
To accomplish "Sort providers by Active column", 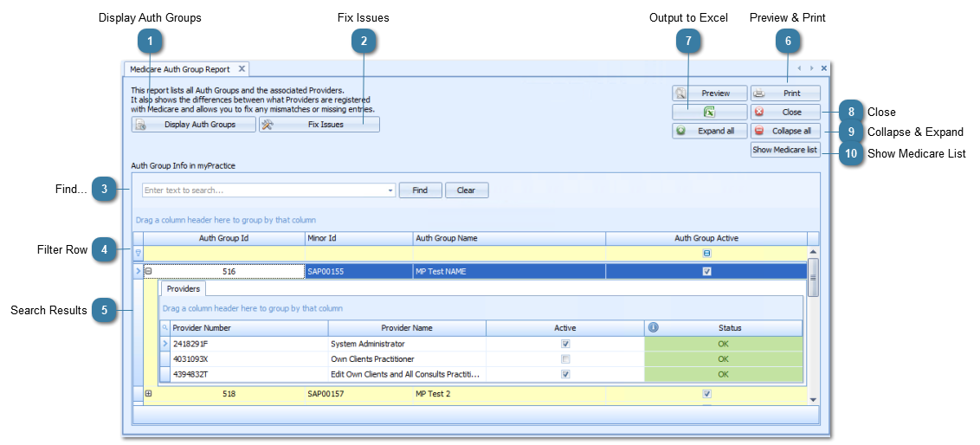I will (x=565, y=328).
